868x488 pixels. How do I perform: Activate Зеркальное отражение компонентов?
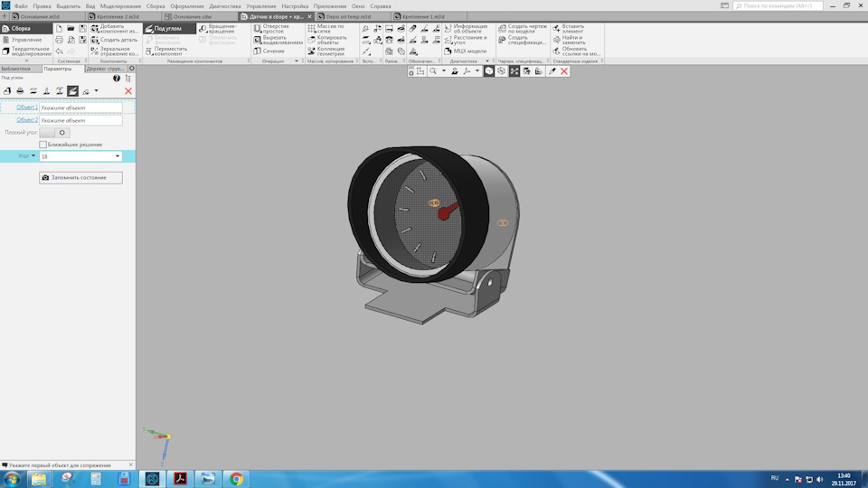[x=114, y=52]
